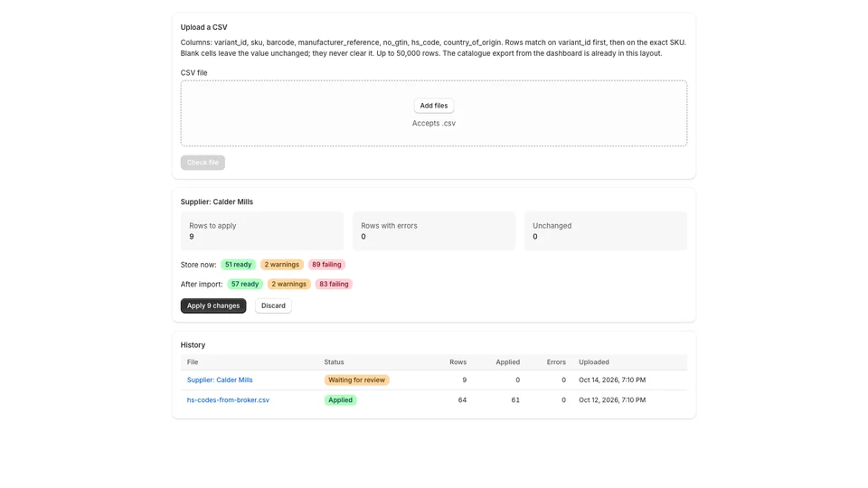The height and width of the screenshot is (488, 868).
Task: Click the After import: label
Action: pos(202,285)
